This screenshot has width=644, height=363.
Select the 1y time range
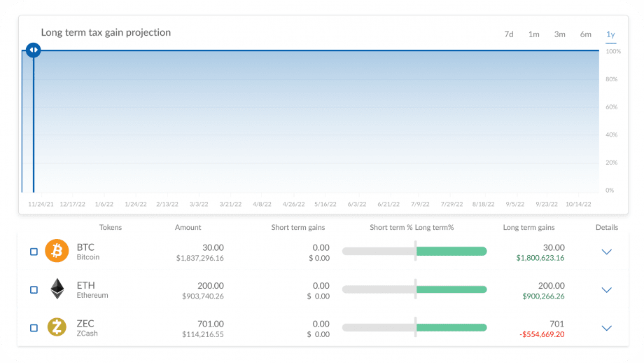tap(610, 34)
